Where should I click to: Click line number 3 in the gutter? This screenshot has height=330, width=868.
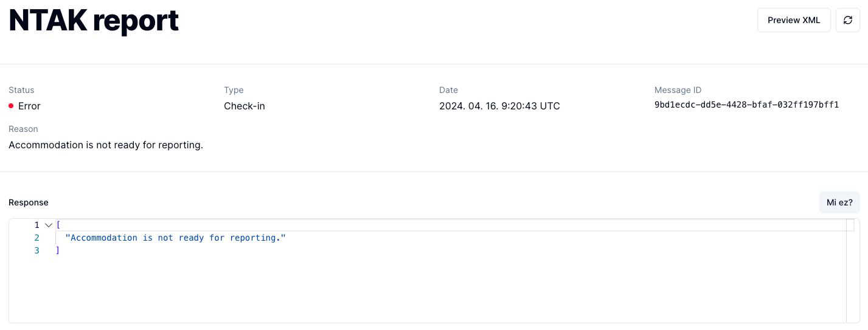click(x=36, y=250)
